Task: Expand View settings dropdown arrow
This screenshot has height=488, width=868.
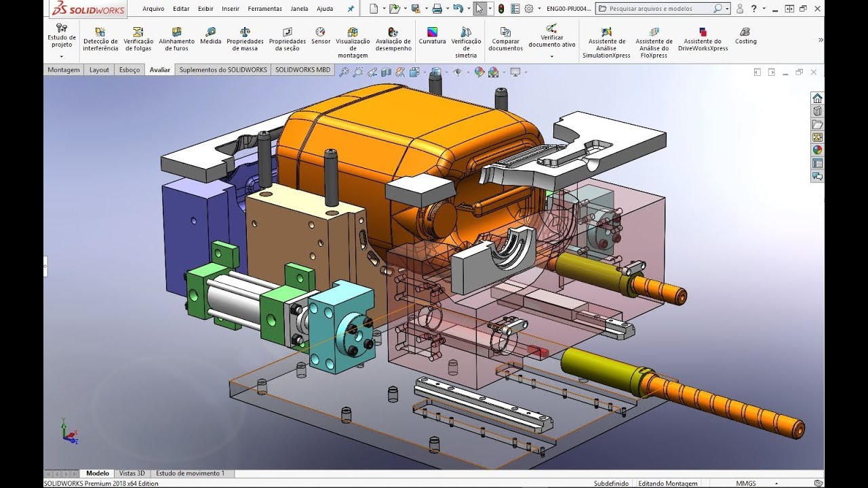Action: click(x=525, y=72)
